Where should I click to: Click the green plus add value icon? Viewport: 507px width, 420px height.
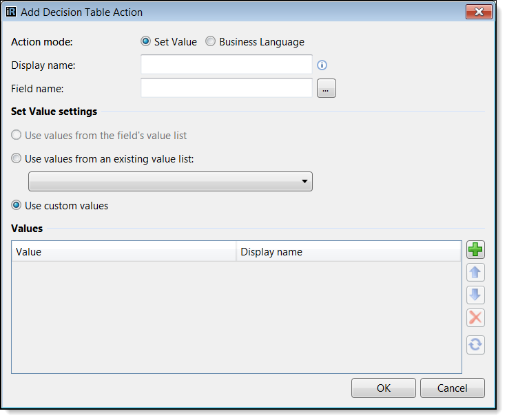[x=475, y=250]
